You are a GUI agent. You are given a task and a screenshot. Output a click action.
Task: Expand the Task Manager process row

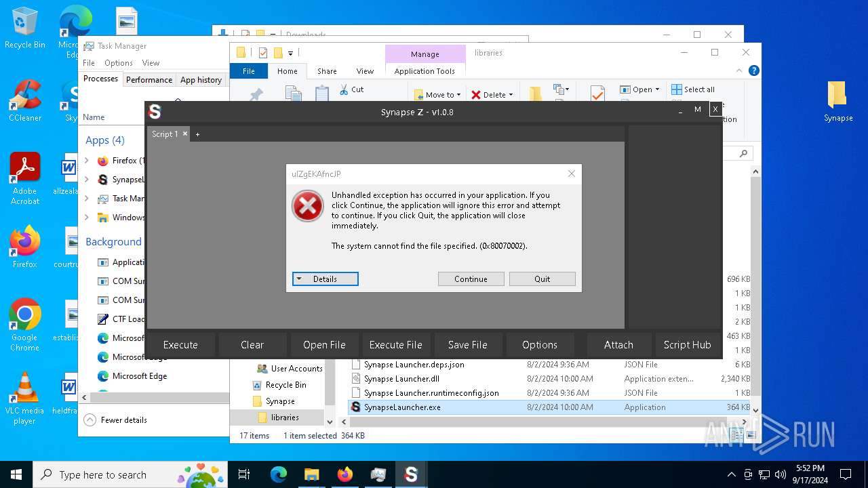click(x=86, y=199)
